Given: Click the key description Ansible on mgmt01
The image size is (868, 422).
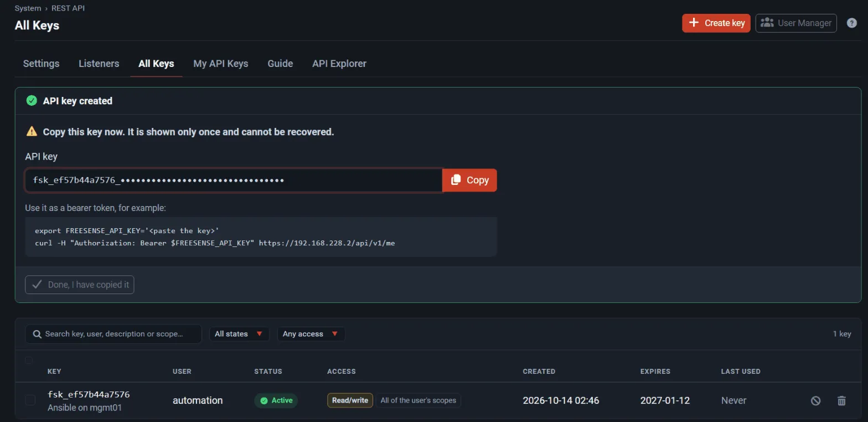Looking at the screenshot, I should point(85,408).
